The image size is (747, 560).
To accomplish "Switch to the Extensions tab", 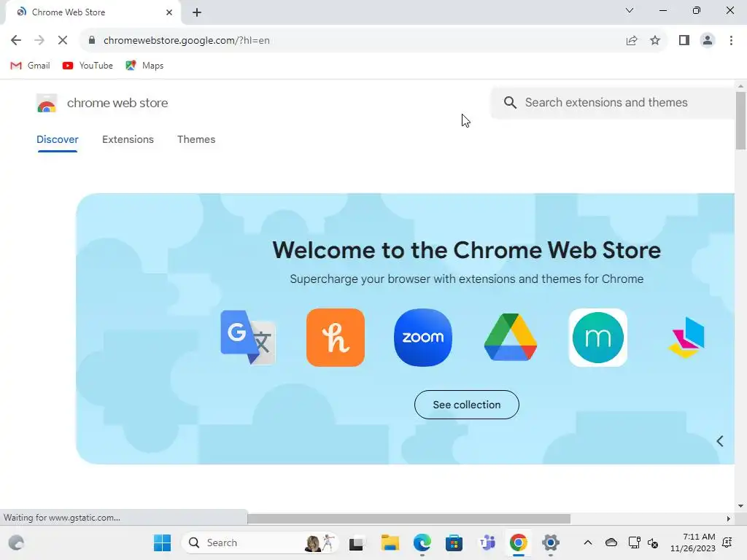I will click(128, 139).
